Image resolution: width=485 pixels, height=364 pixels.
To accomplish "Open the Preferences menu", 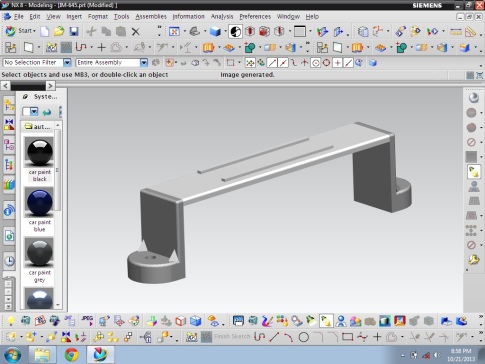I will pyautogui.click(x=255, y=16).
